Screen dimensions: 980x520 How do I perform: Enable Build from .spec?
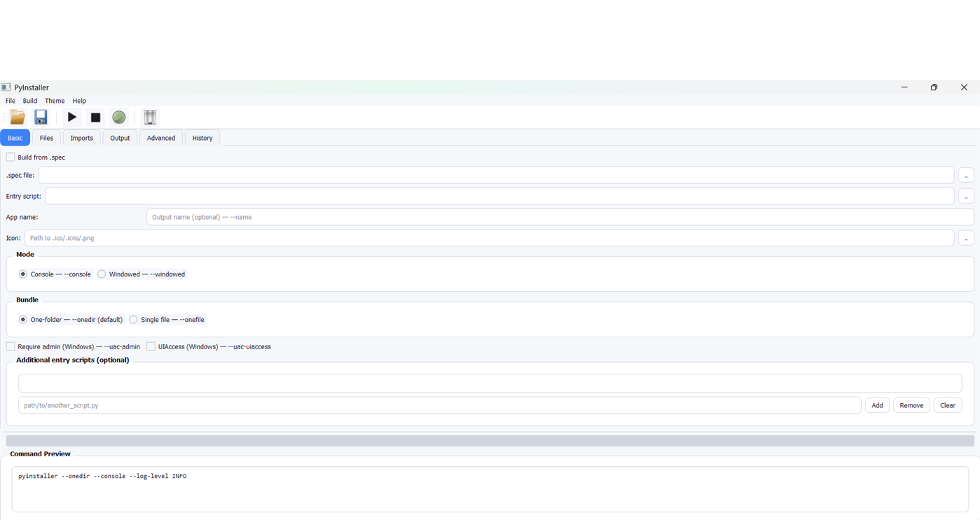(x=11, y=157)
